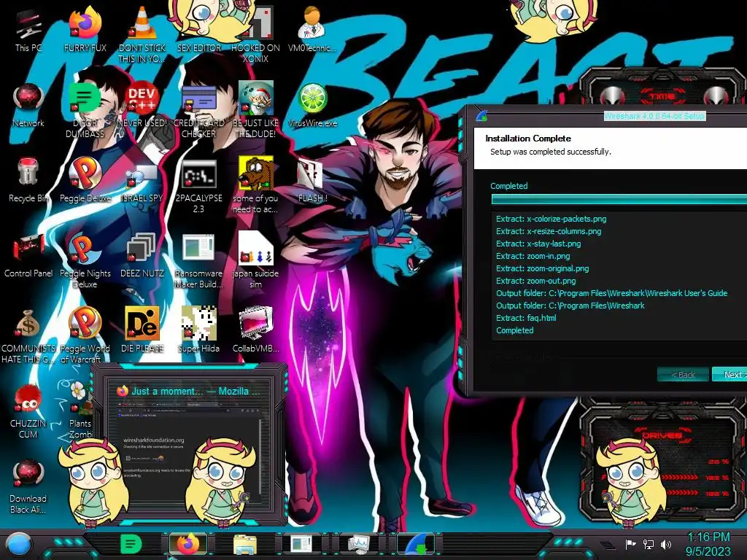Open Download Black Ali shortcut
747x560 pixels.
[x=28, y=486]
